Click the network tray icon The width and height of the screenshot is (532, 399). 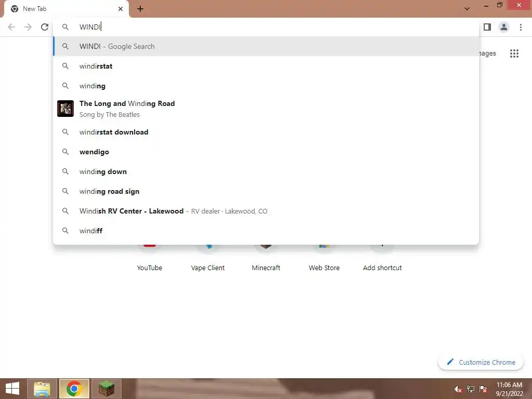tap(471, 389)
